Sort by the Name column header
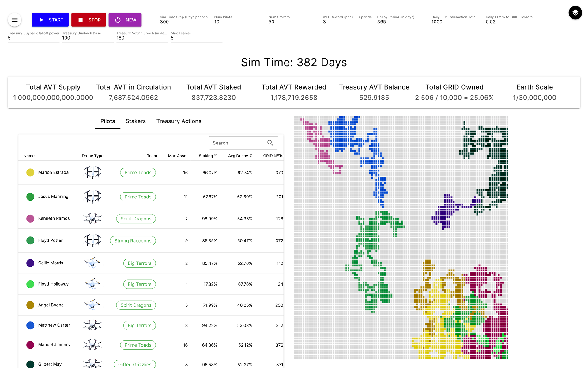 pyautogui.click(x=29, y=156)
